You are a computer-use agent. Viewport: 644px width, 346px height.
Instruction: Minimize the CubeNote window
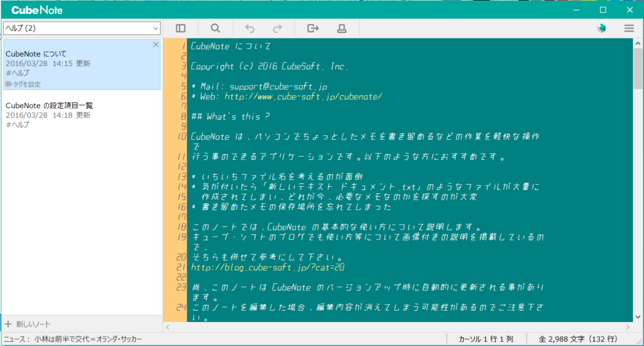[576, 10]
